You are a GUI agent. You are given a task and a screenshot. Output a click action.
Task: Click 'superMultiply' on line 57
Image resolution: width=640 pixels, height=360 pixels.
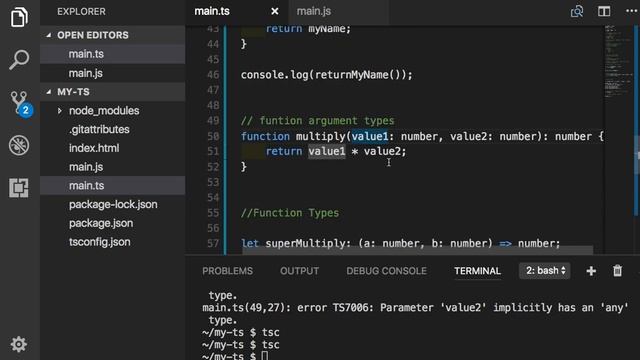(305, 244)
